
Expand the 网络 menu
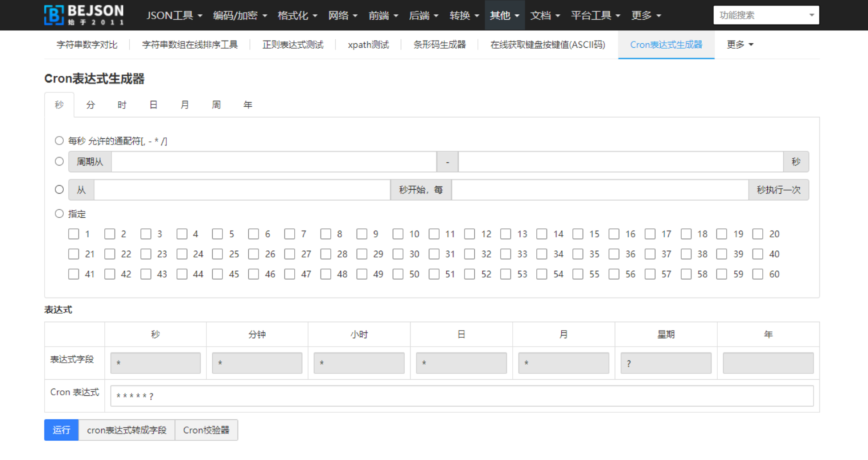click(x=343, y=16)
